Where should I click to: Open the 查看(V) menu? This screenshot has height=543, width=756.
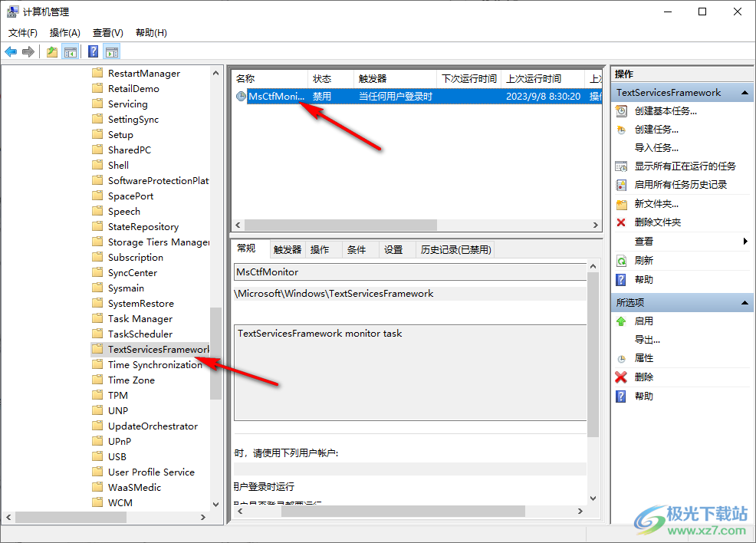pos(107,33)
